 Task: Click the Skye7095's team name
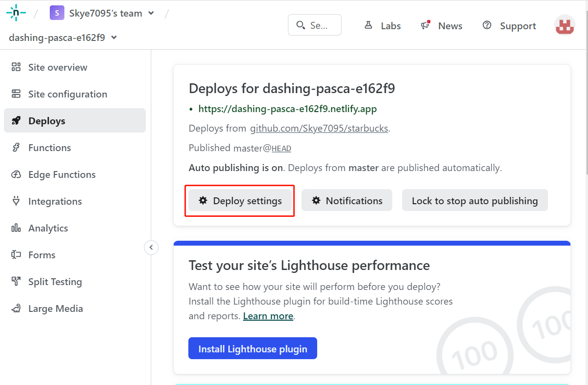[105, 13]
